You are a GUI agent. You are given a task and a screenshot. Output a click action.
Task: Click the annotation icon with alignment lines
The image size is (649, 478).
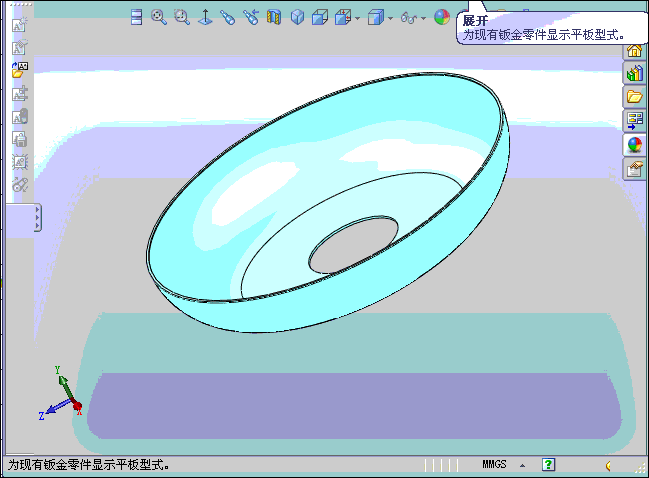[x=19, y=93]
